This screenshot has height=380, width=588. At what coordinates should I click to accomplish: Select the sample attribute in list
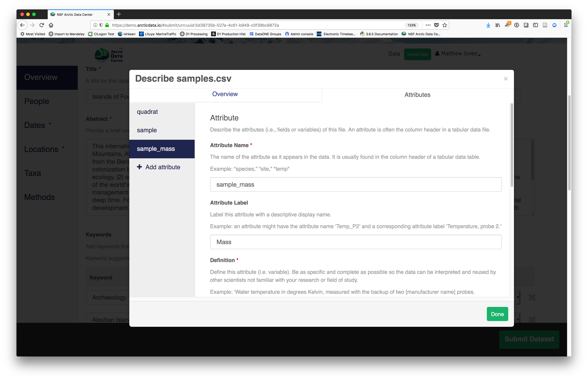tap(147, 130)
